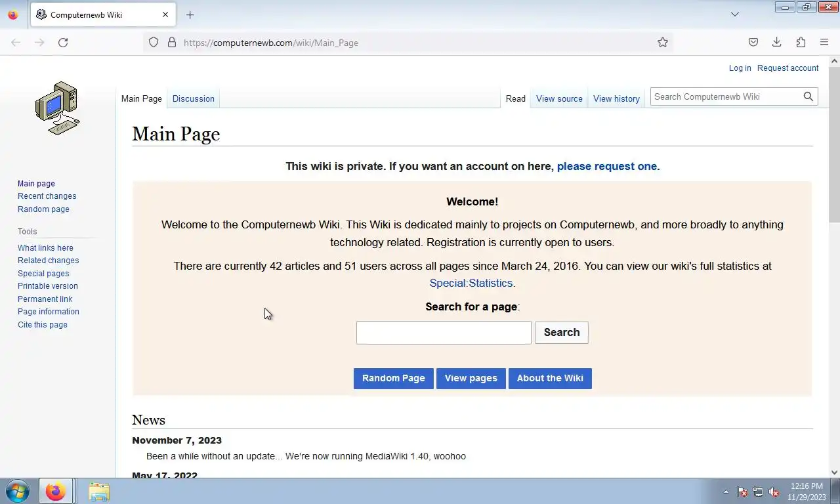This screenshot has height=504, width=840.
Task: Click the Firefox icon in title bar corner
Action: (12, 14)
